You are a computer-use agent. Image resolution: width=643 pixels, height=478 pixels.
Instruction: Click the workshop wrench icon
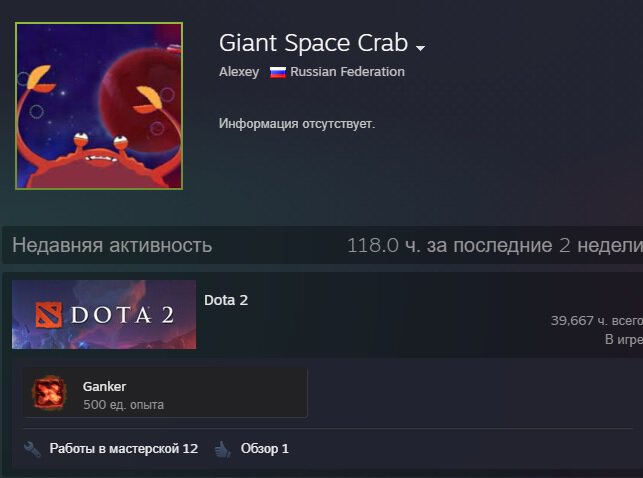point(32,449)
